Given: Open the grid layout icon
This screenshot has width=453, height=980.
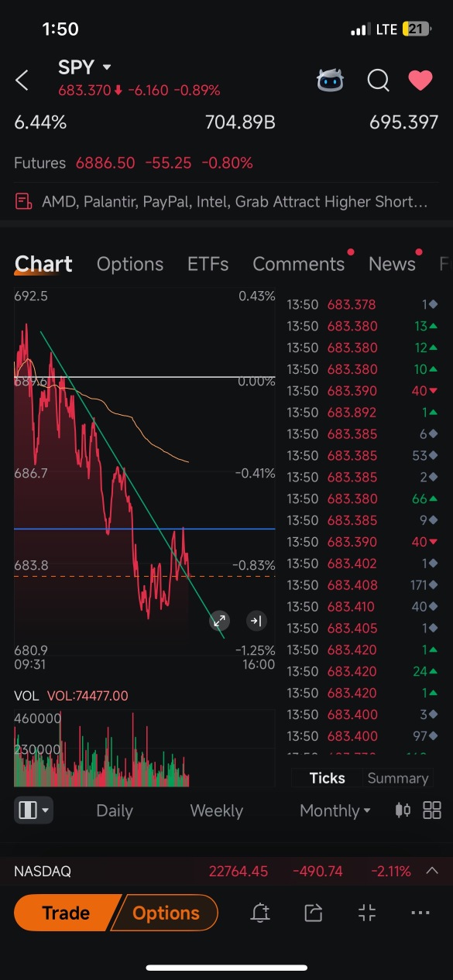Looking at the screenshot, I should [x=432, y=810].
